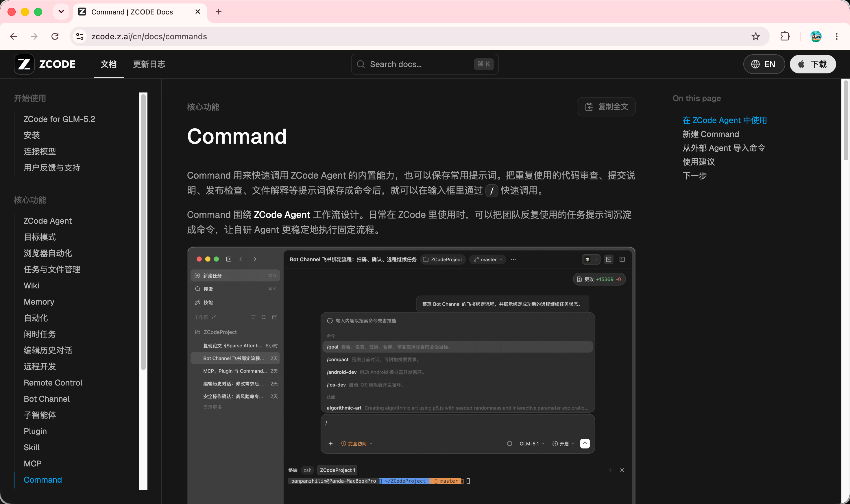Image resolution: width=850 pixels, height=504 pixels.
Task: Go to the 子智能体 page
Action: click(x=40, y=415)
